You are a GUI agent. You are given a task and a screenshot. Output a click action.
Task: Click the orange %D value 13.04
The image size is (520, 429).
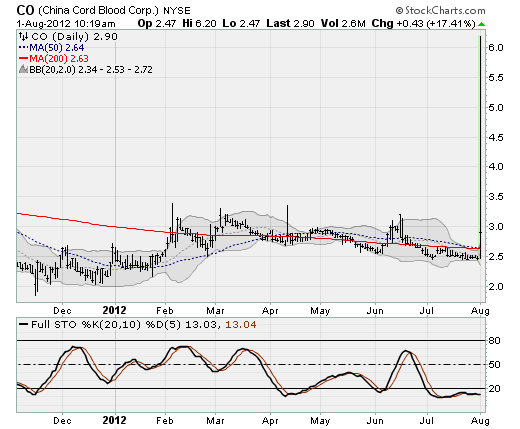click(x=241, y=324)
